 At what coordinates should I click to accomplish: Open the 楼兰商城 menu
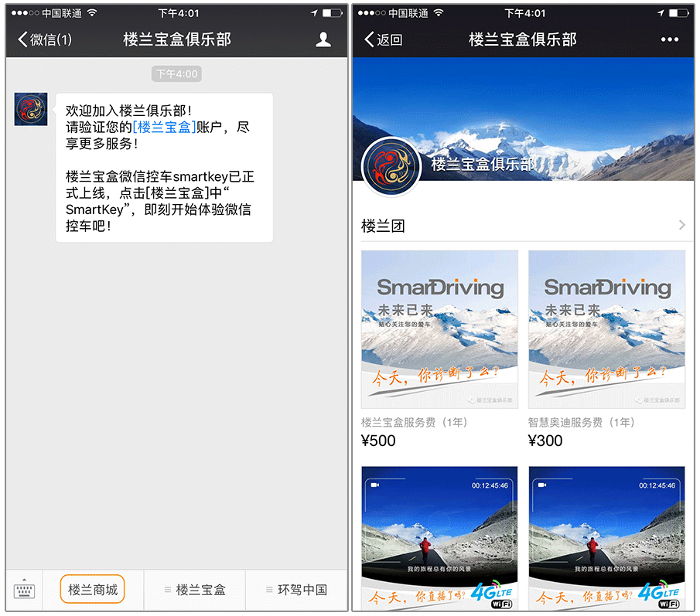coord(92,590)
